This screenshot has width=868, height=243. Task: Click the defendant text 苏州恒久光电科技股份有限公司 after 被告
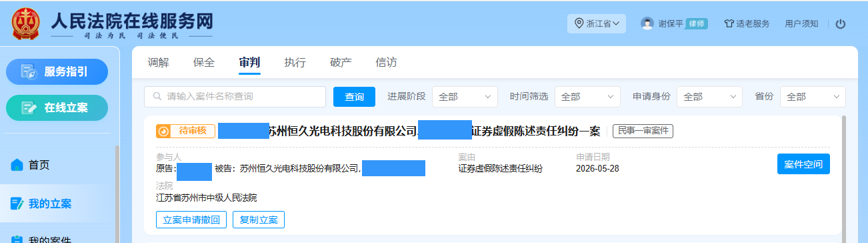299,168
